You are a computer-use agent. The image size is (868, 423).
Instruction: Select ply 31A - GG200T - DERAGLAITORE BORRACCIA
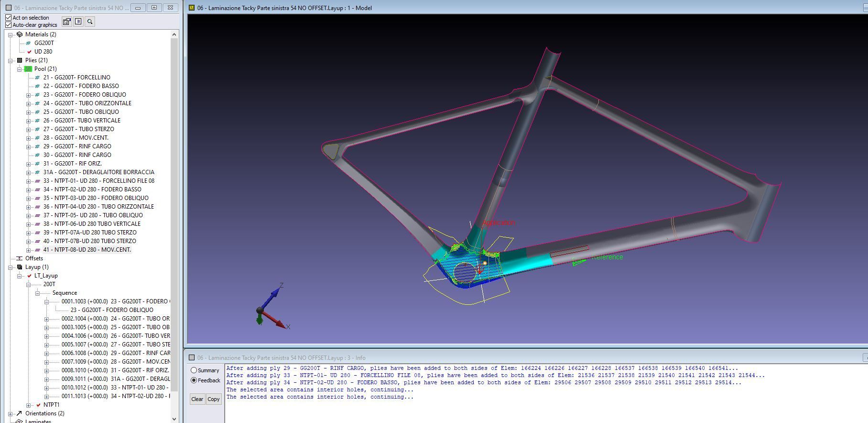click(x=98, y=172)
